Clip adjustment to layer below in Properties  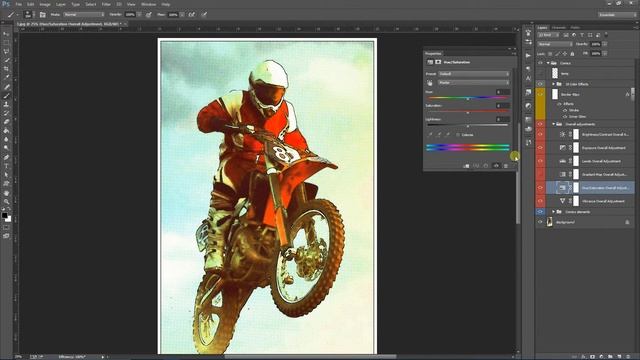pyautogui.click(x=466, y=166)
